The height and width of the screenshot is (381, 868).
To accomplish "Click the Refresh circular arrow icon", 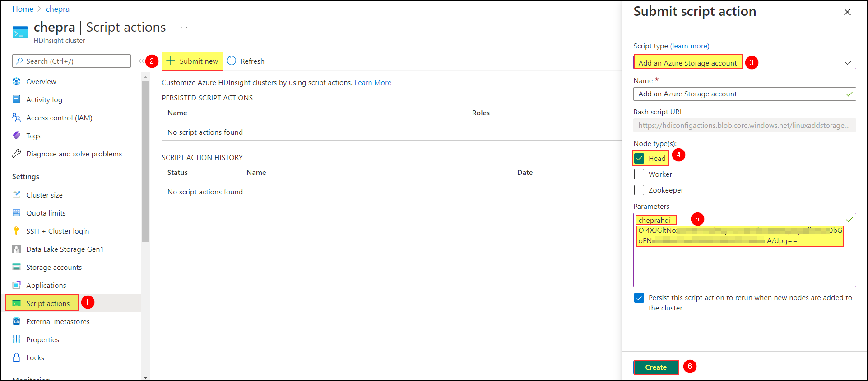I will tap(232, 61).
